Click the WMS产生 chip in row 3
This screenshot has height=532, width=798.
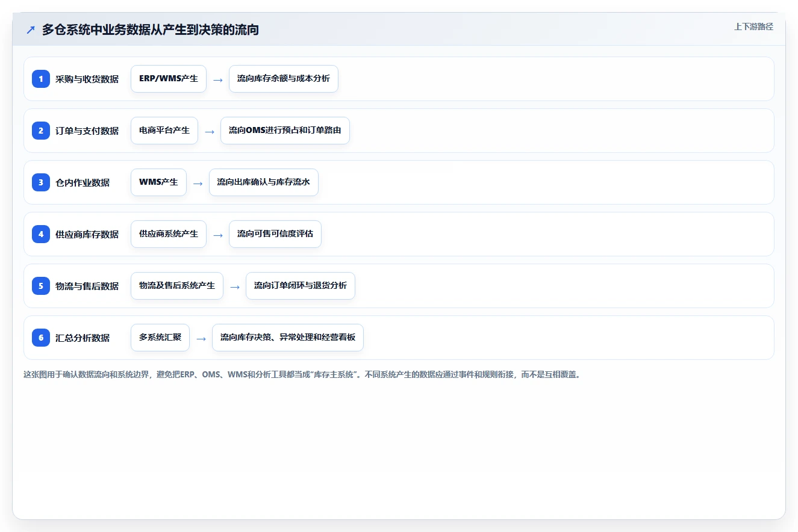(x=158, y=182)
